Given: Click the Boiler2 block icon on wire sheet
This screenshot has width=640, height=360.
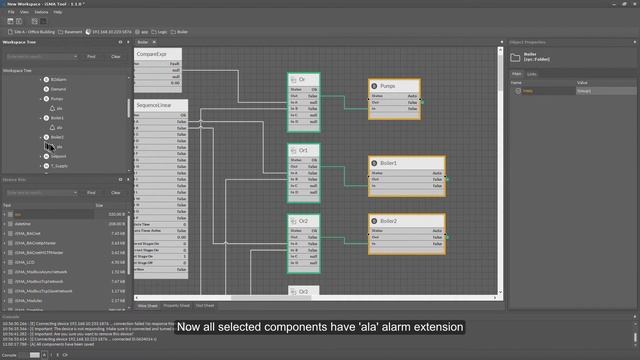Looking at the screenshot, I should (x=374, y=221).
